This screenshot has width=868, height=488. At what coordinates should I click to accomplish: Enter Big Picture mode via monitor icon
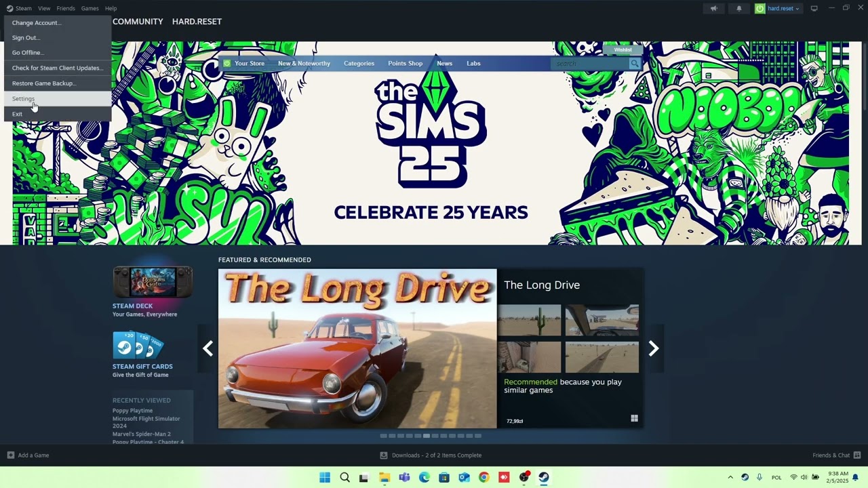[814, 8]
